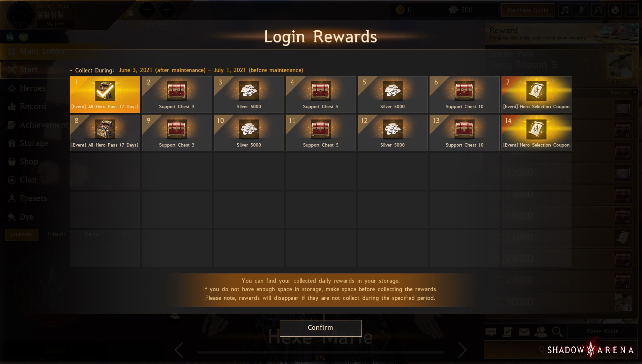Image resolution: width=642 pixels, height=364 pixels.
Task: Click the checked Day 1 All-Hero Pass
Action: 105,94
